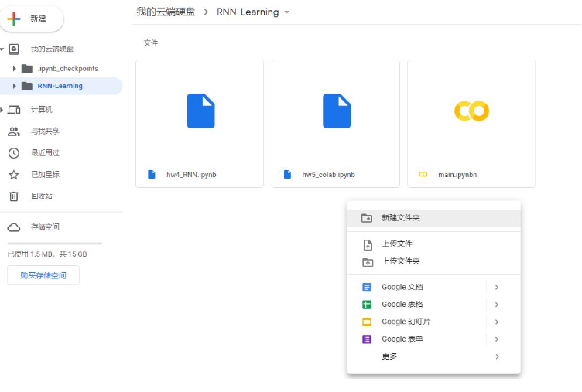This screenshot has height=392, width=582.
Task: Click the clock icon for recent
Action: tap(14, 153)
